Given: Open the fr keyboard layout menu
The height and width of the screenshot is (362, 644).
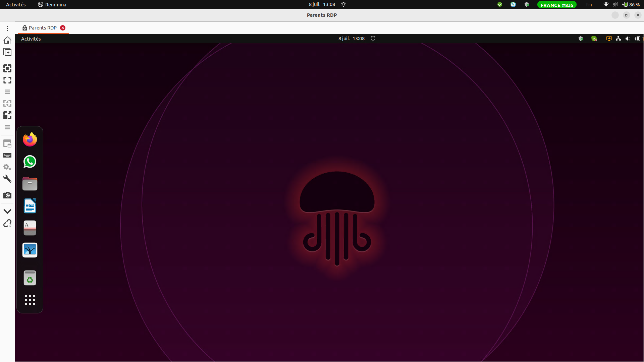Looking at the screenshot, I should pyautogui.click(x=589, y=5).
